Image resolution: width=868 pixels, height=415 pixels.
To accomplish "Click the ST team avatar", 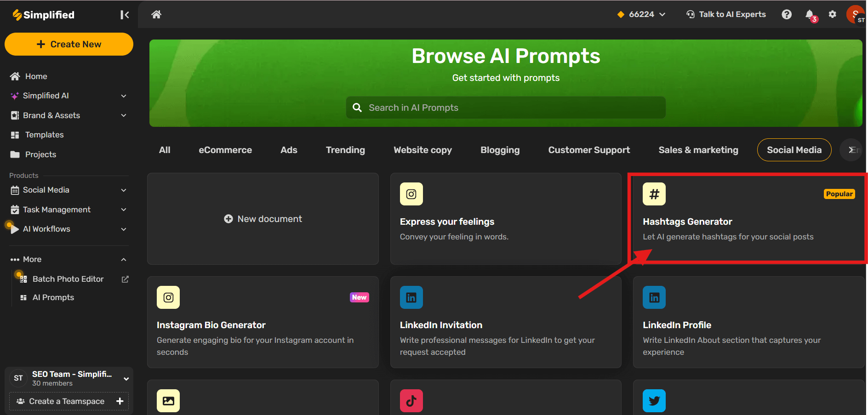I will click(18, 378).
